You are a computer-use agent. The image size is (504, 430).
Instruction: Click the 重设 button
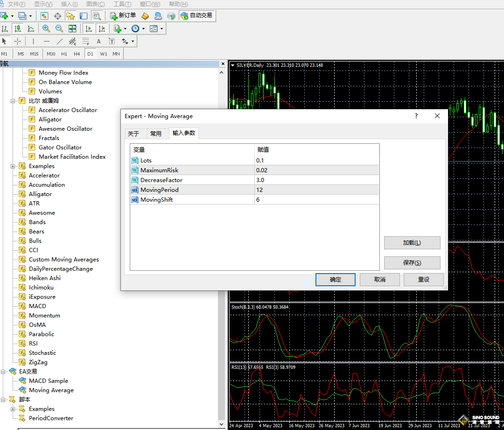tap(424, 280)
